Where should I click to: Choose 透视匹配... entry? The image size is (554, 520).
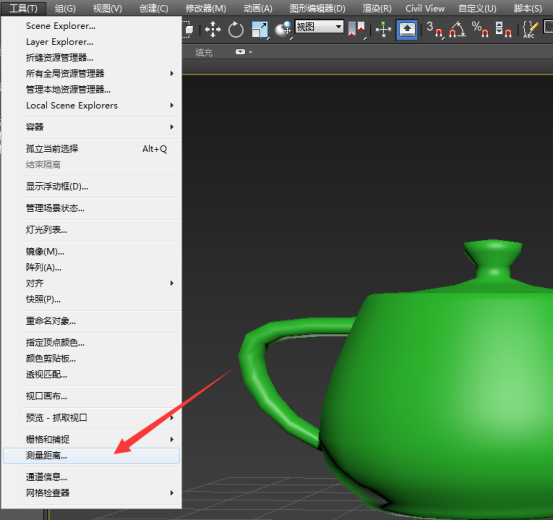92,374
